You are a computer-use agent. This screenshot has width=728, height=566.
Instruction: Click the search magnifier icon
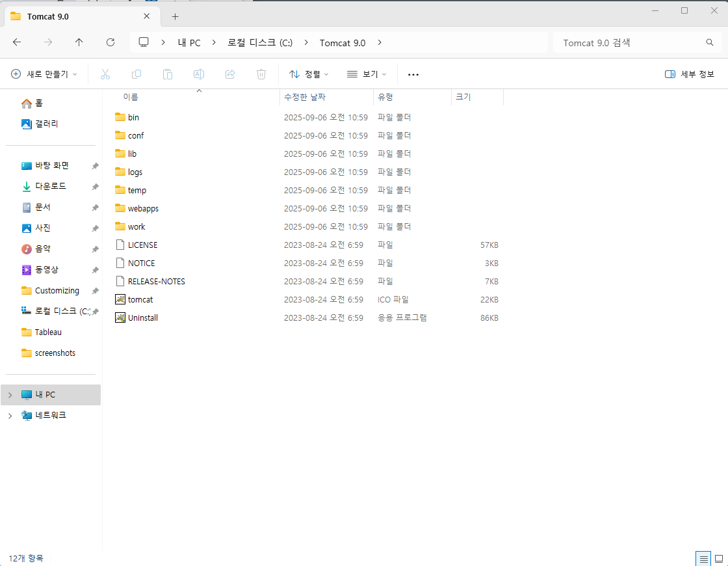pos(709,42)
